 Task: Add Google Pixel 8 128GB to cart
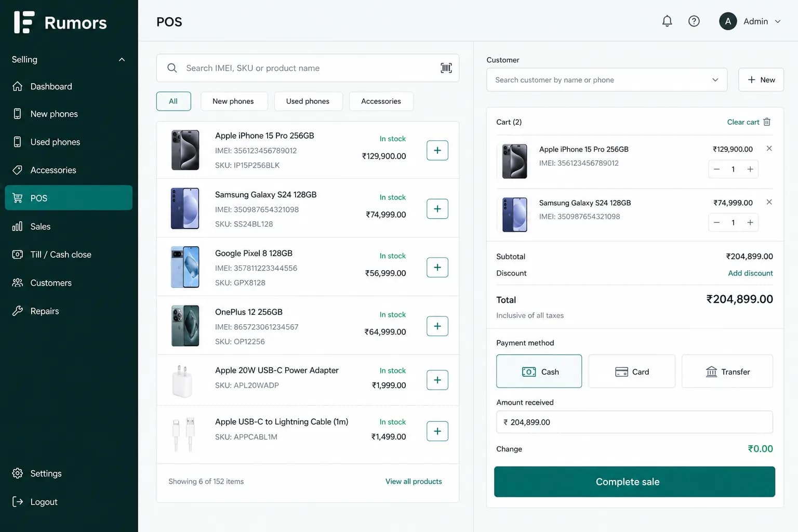click(437, 268)
